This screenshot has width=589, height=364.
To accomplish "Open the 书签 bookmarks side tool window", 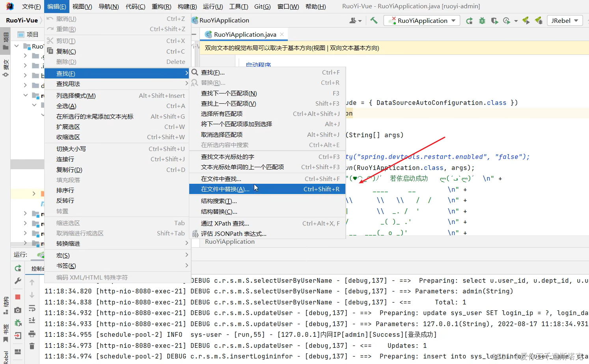I will (x=6, y=333).
